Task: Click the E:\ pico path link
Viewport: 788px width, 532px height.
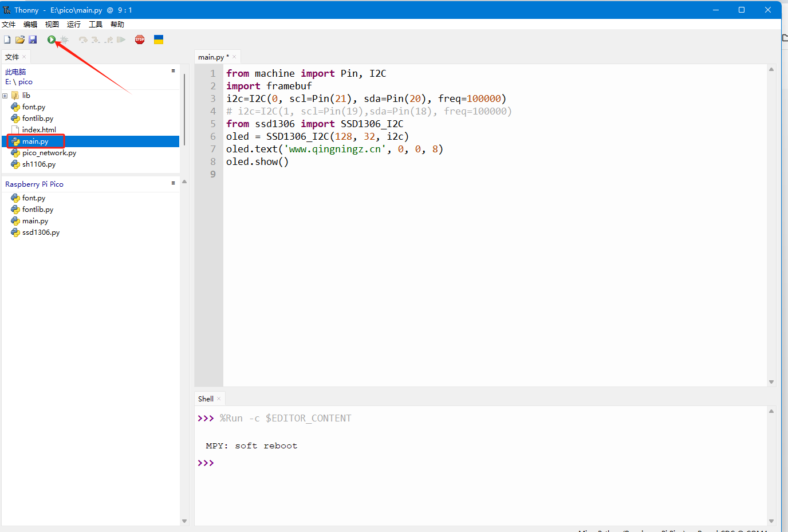Action: tap(19, 82)
